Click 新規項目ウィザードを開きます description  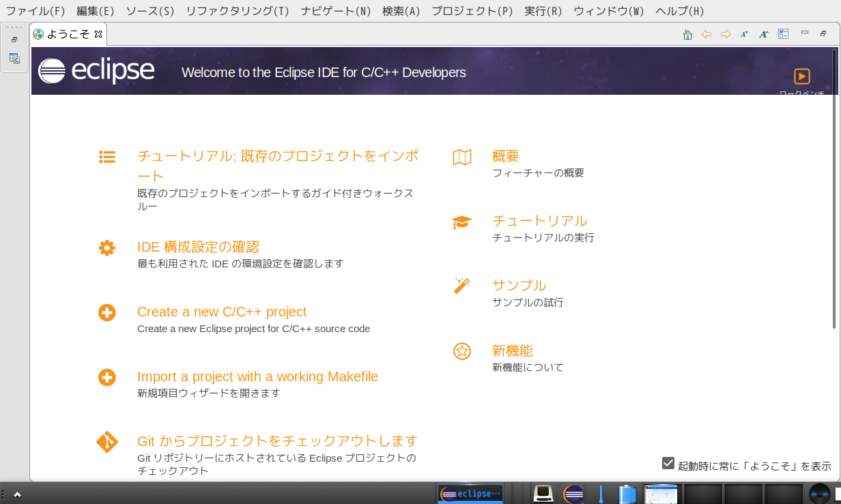(209, 394)
